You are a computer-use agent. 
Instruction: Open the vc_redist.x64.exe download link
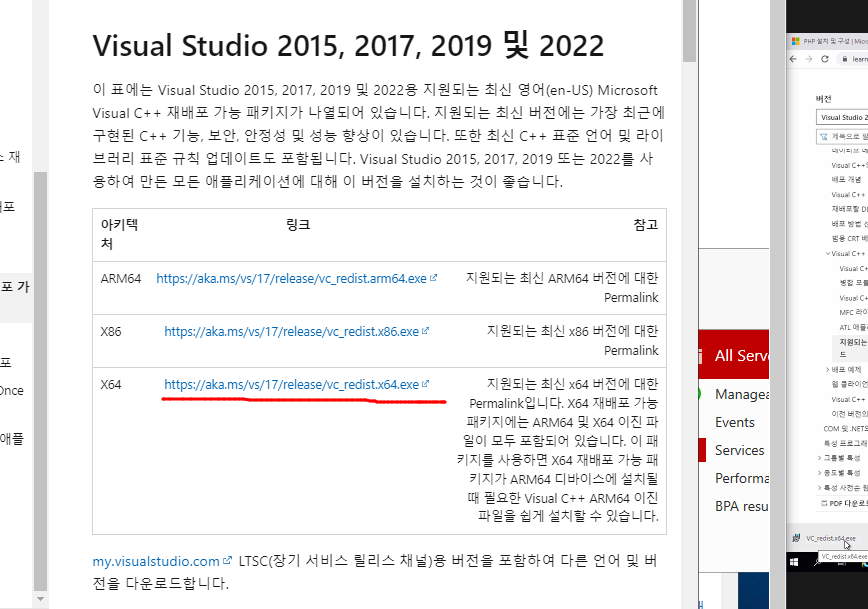[x=291, y=385]
